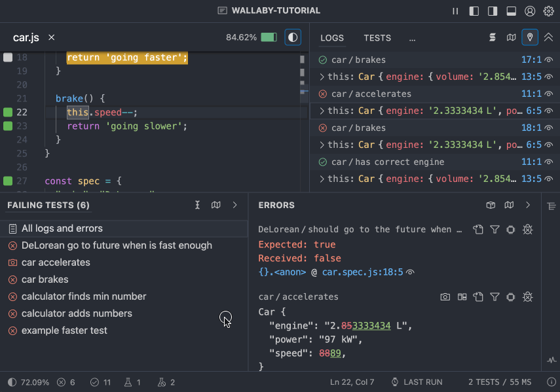
Task: Collapse logs panel with double chevron
Action: 549,37
